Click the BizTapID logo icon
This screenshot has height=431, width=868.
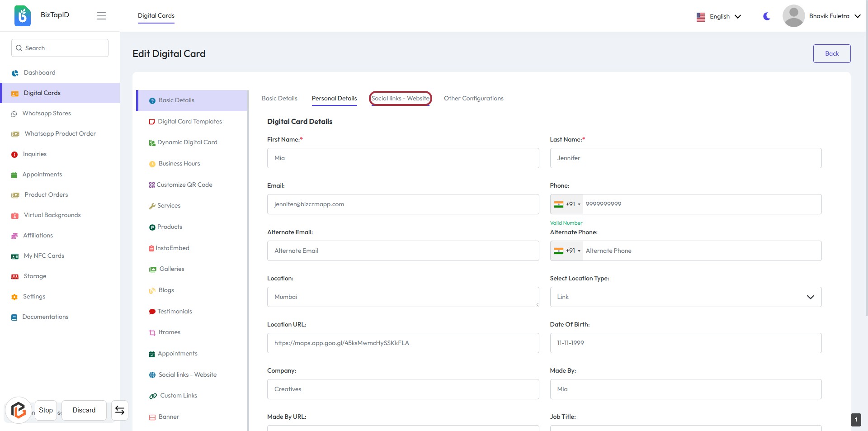[x=22, y=16]
